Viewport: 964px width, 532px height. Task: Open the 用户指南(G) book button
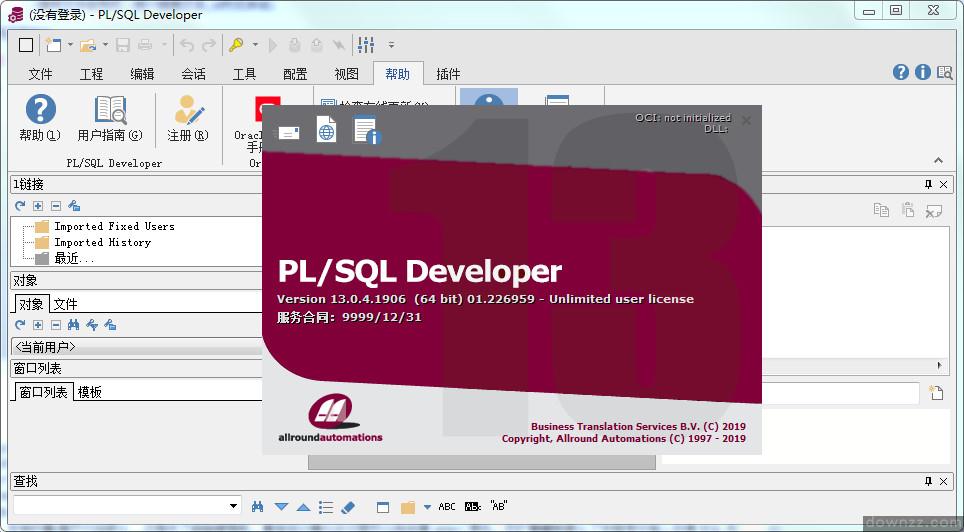point(111,119)
